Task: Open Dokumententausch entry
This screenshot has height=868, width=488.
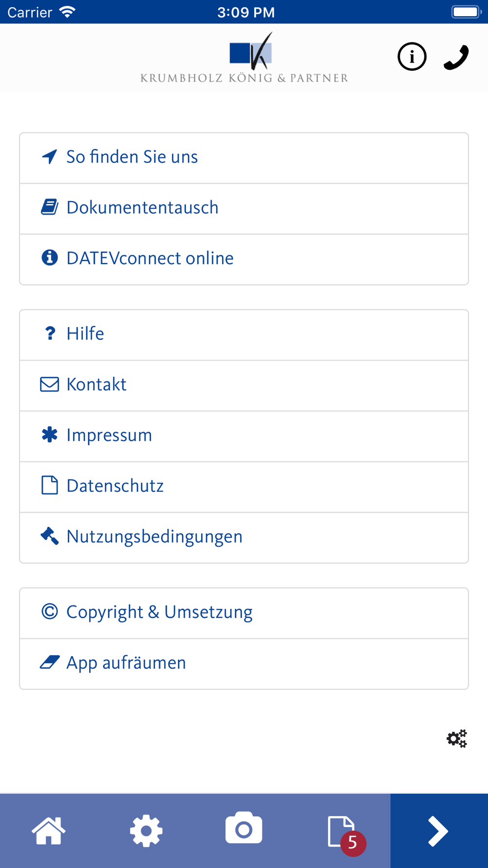Action: (244, 208)
